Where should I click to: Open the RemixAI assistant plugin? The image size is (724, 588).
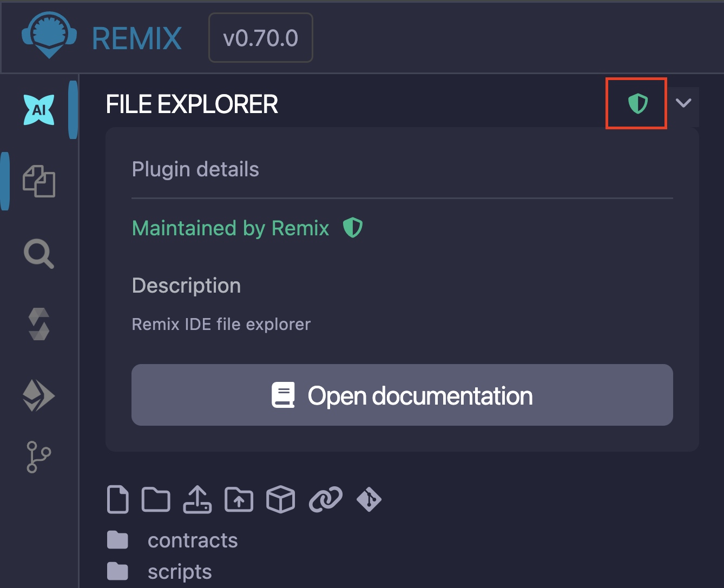point(39,109)
